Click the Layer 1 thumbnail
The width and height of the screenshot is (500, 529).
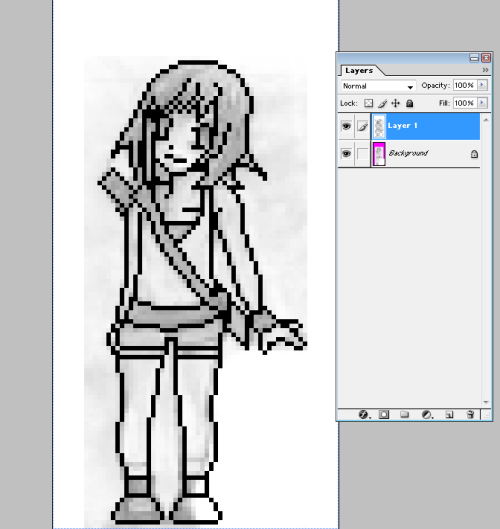(379, 126)
